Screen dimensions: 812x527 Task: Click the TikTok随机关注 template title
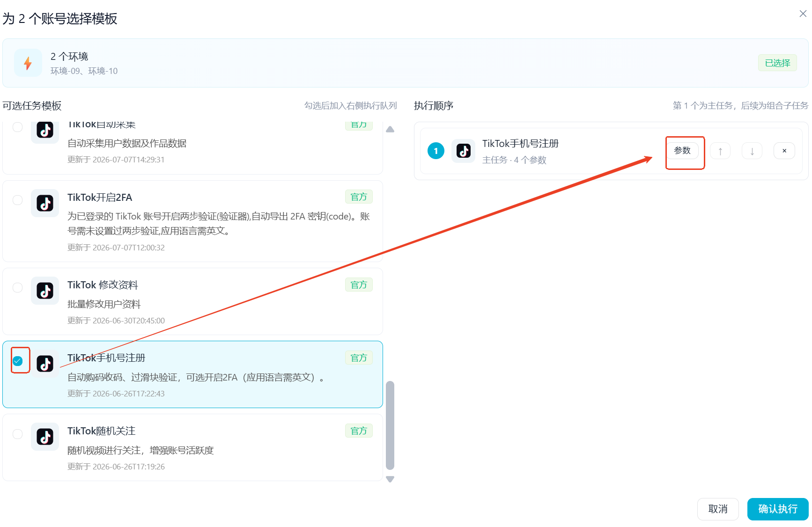pos(101,431)
